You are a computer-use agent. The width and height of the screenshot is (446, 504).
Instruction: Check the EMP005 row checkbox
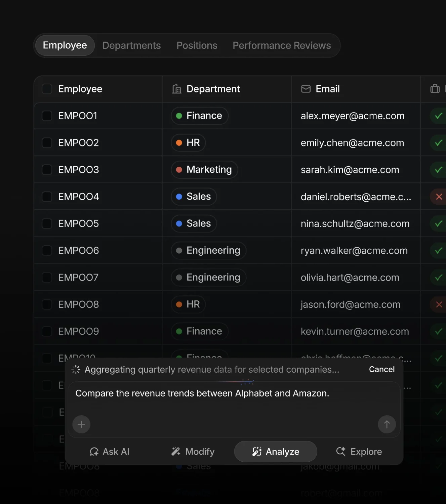coord(47,223)
